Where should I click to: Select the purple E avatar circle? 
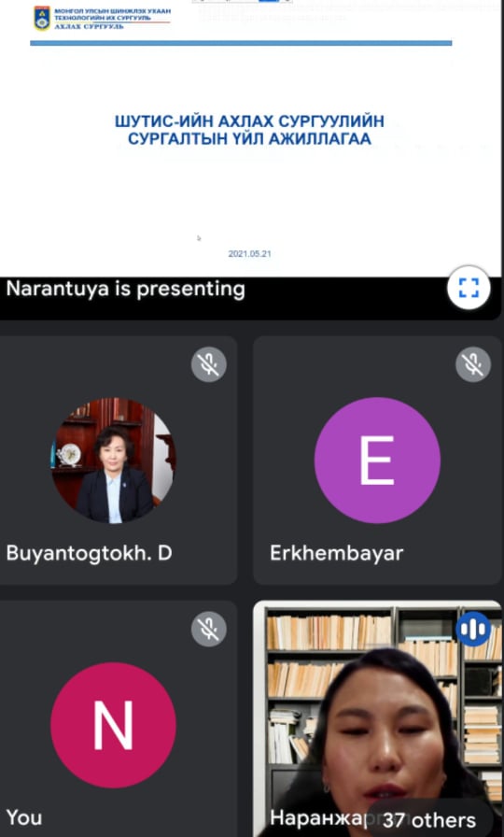(377, 461)
